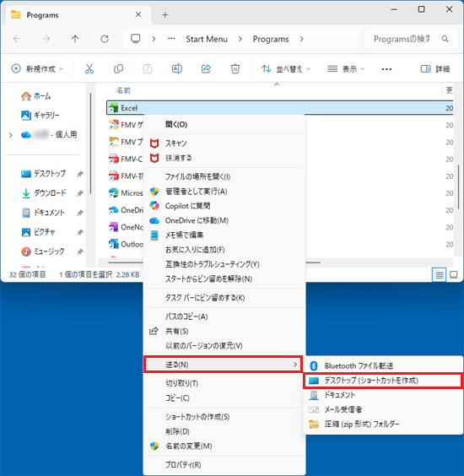Choose Copilot に質問 menu entry

224,206
